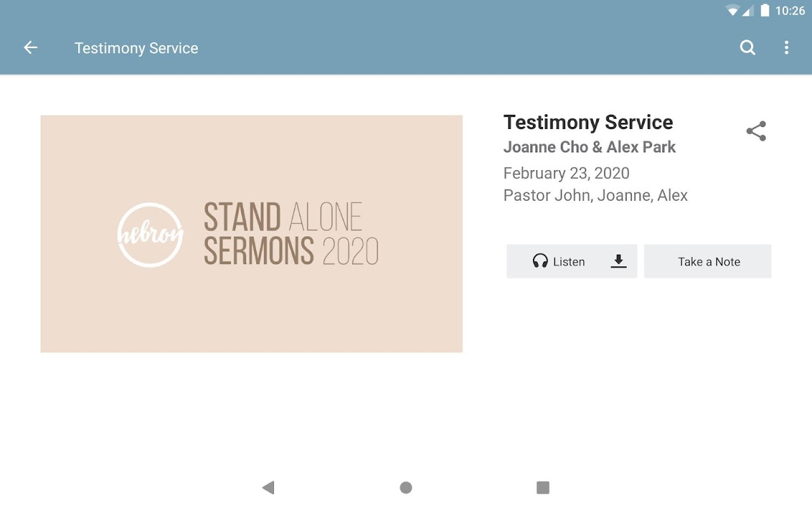Tap the speakers Joanne Cho & Alex Park
Viewport: 812px width, 508px height.
[589, 147]
